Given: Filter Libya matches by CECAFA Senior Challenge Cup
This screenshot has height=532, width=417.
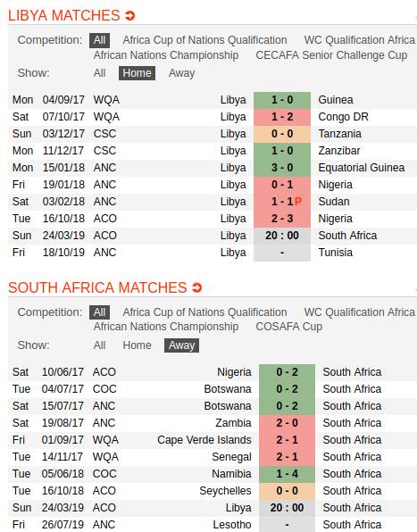Looking at the screenshot, I should coord(331,55).
